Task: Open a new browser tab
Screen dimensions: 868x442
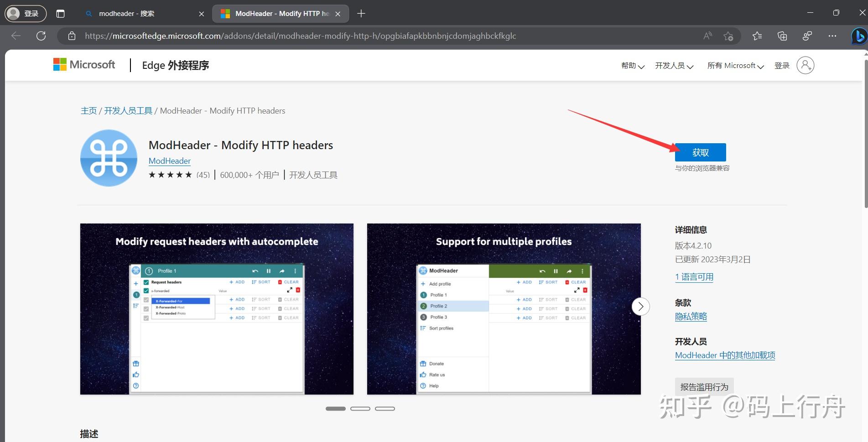Action: pos(361,14)
